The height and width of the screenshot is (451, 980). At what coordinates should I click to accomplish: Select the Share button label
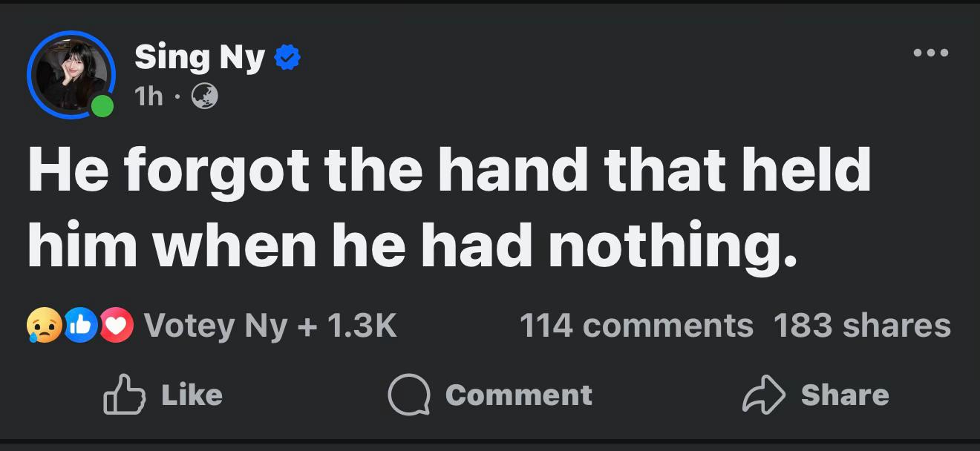tap(845, 395)
